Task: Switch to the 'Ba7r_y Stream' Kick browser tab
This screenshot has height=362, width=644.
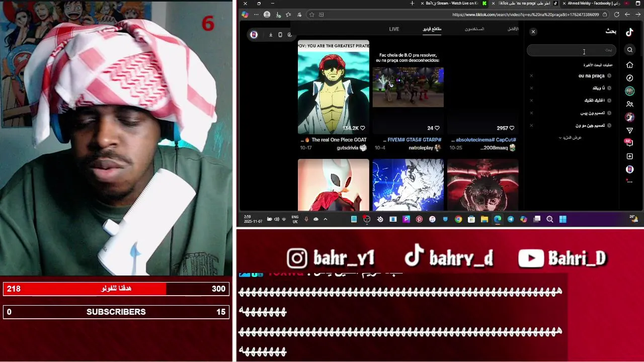Action: pyautogui.click(x=451, y=3)
